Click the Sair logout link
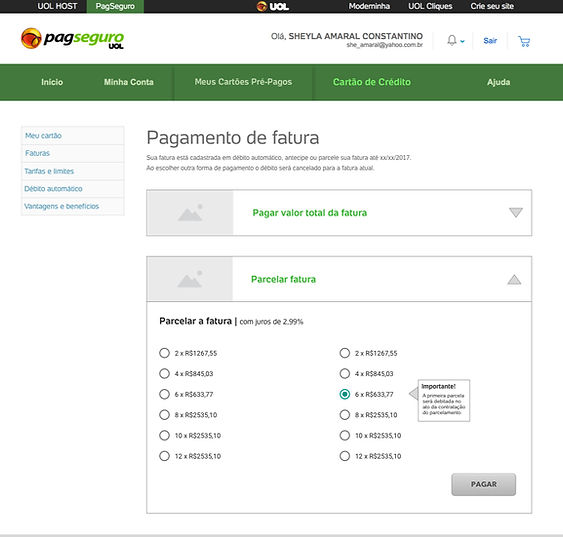The image size is (563, 537). click(x=490, y=41)
